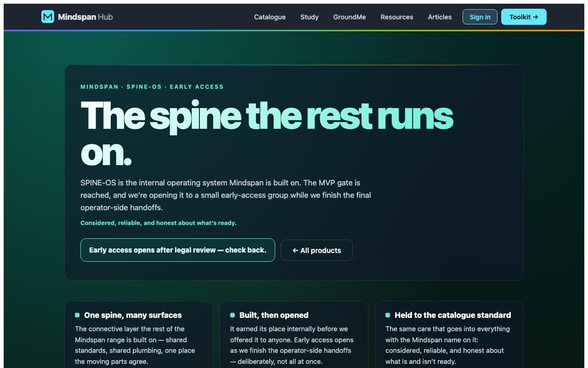588x368 pixels.
Task: Click the teal bullet beside 'One spine, many surfaces'
Action: [x=77, y=315]
